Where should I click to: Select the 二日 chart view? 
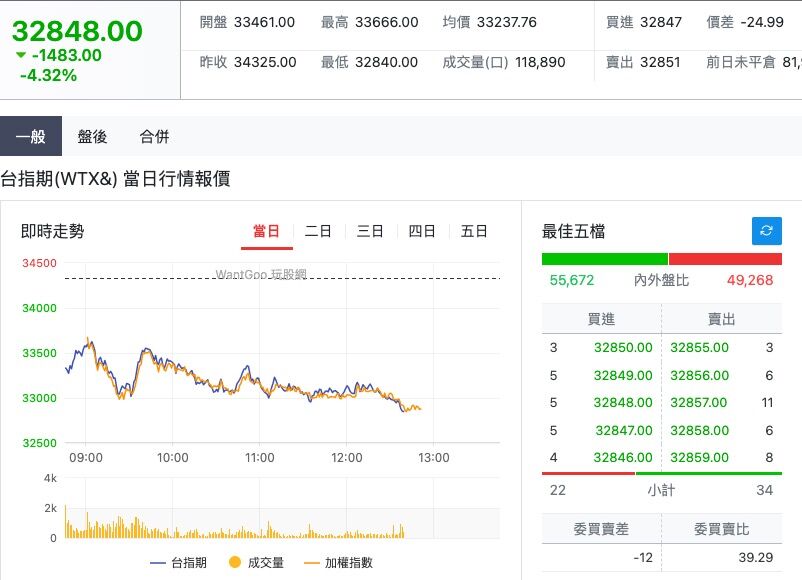click(318, 231)
